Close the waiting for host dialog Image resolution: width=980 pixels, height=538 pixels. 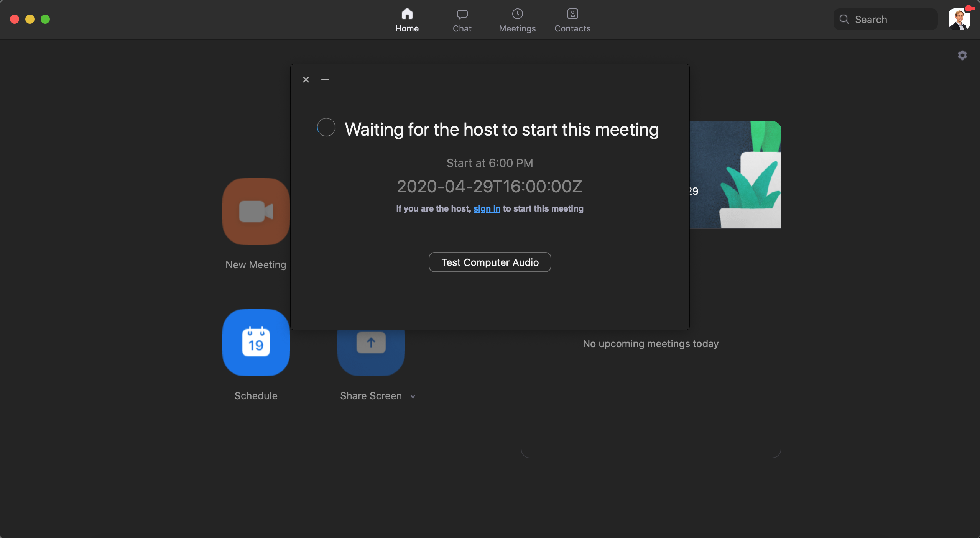[306, 80]
